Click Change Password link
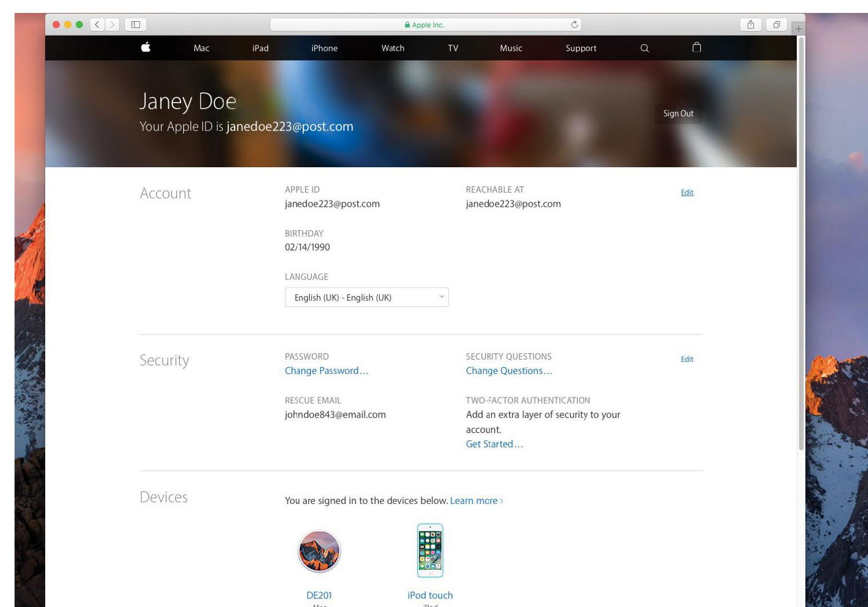This screenshot has height=607, width=868. 326,370
